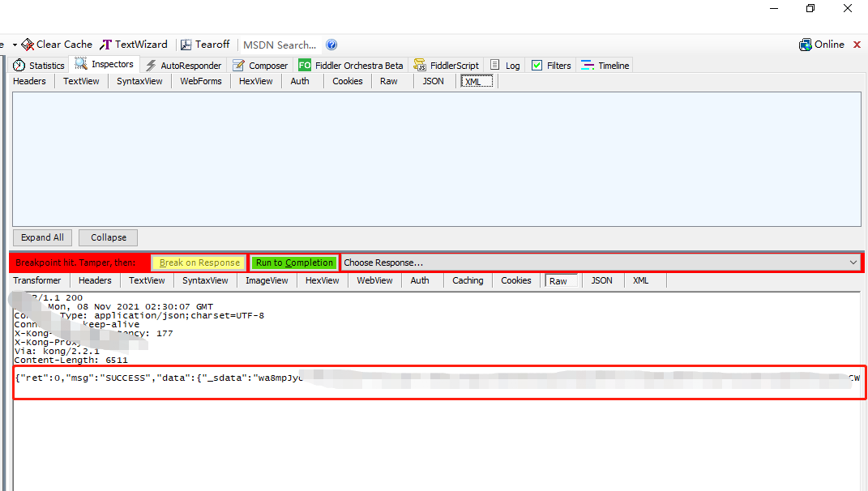Select request XML inspector tab

pyautogui.click(x=477, y=81)
